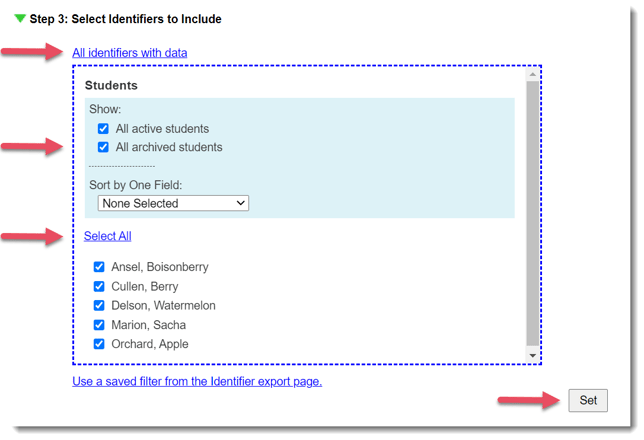Screen dimensions: 644x440
Task: Open the Sort by One Field dropdown
Action: click(173, 203)
